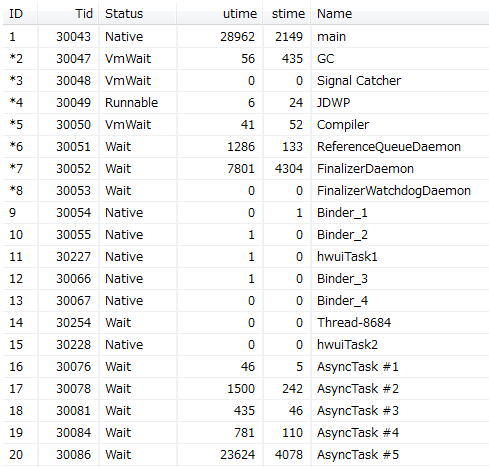Select the AsyncTask #5 row

[246, 454]
